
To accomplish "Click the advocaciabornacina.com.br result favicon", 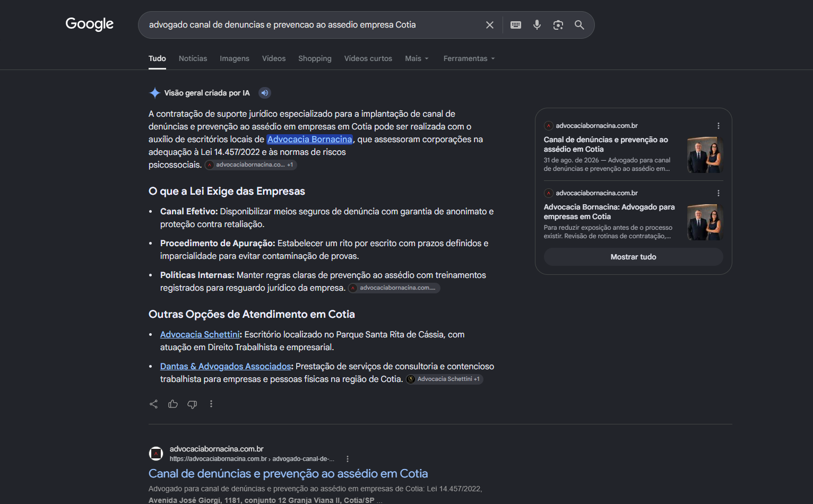I will pyautogui.click(x=156, y=454).
